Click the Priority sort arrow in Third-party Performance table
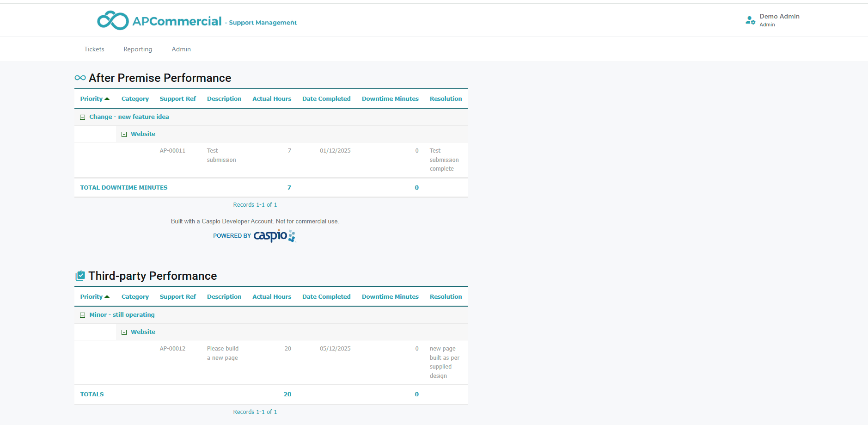Image resolution: width=868 pixels, height=425 pixels. pos(107,296)
